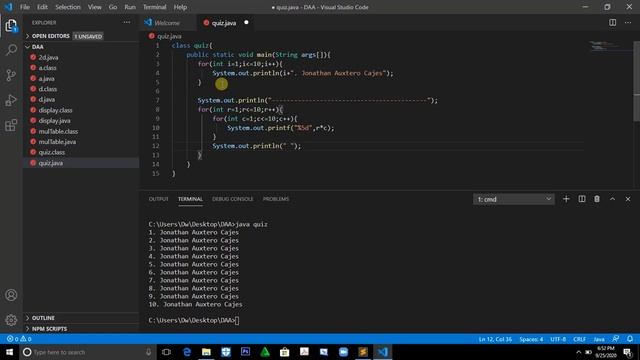
Task: Open the File menu
Action: [25, 7]
